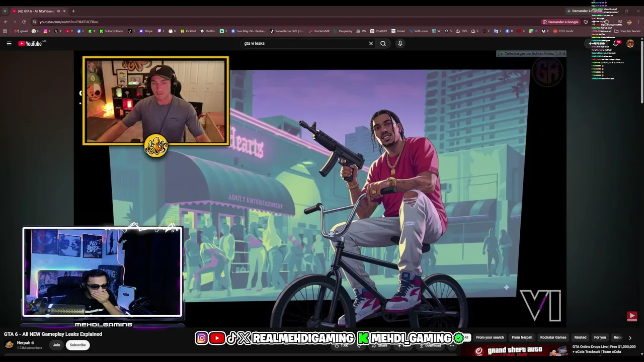Open the Surveiller le LIVE bookmark

tap(287, 31)
